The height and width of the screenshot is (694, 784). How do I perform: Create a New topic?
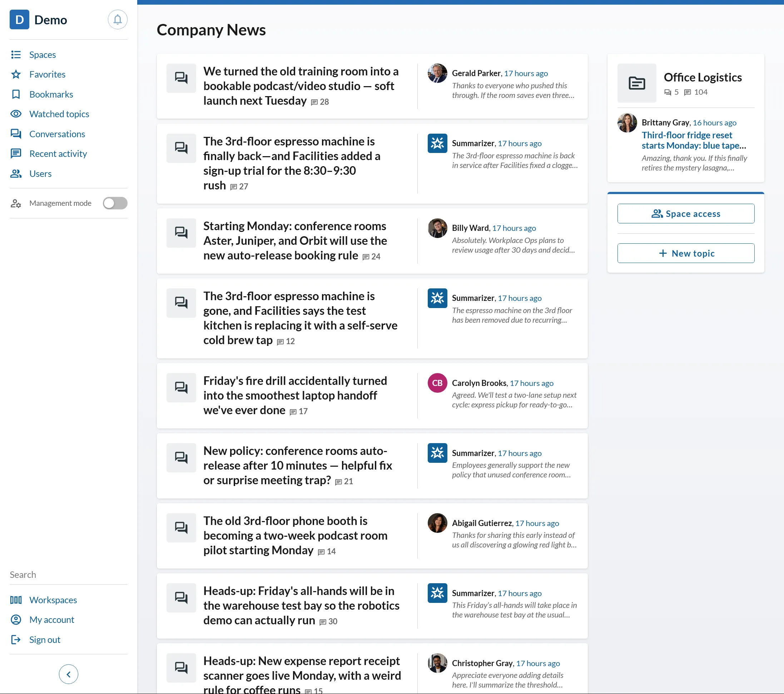tap(686, 253)
